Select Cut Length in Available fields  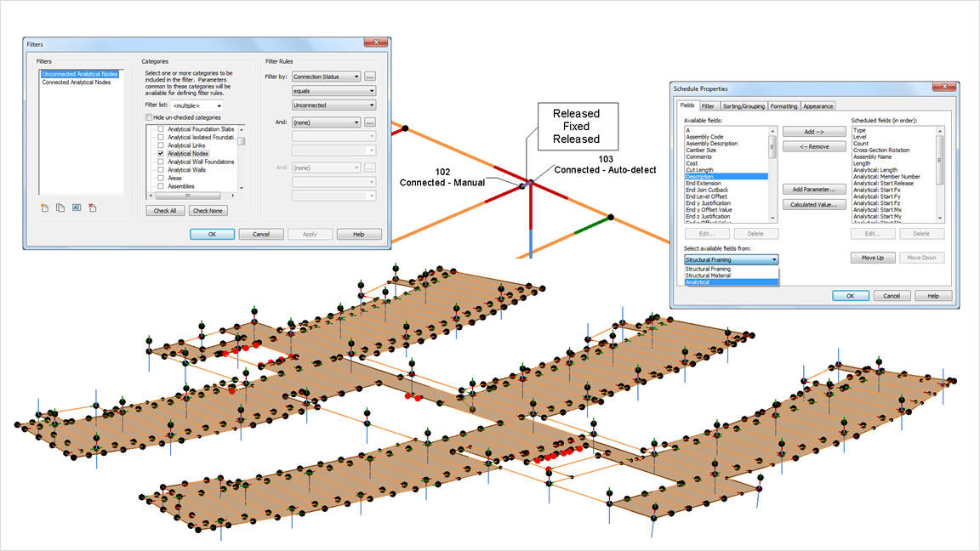click(x=699, y=170)
